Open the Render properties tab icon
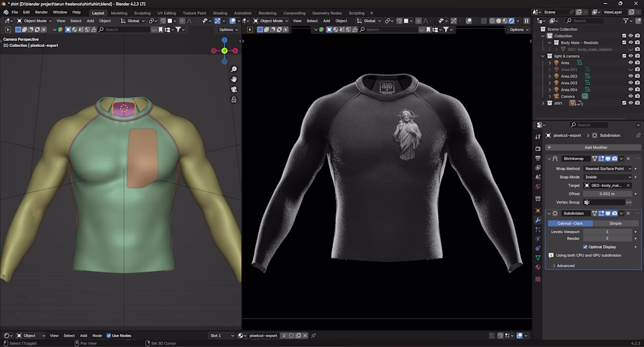644x347 pixels. [x=538, y=148]
